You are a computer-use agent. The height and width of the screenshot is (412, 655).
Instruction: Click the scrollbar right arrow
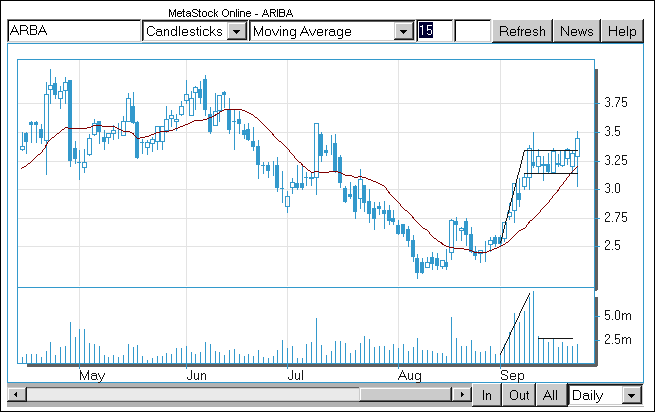pos(462,394)
